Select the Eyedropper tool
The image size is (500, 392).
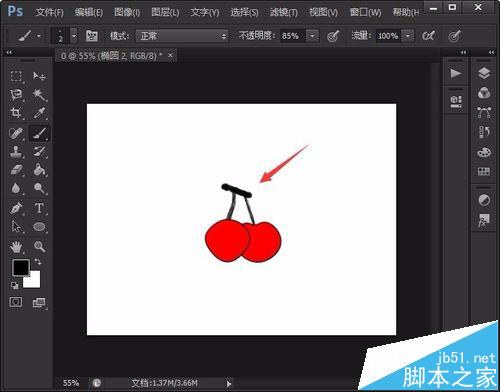point(39,113)
